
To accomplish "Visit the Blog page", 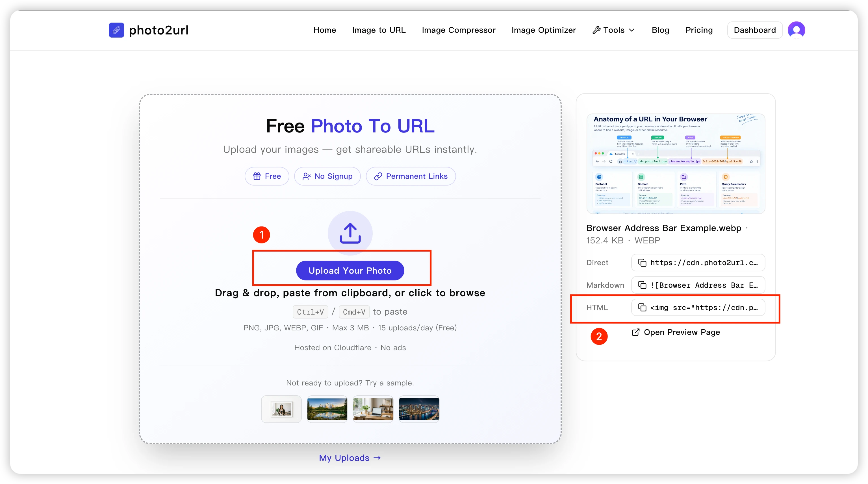I will [660, 30].
